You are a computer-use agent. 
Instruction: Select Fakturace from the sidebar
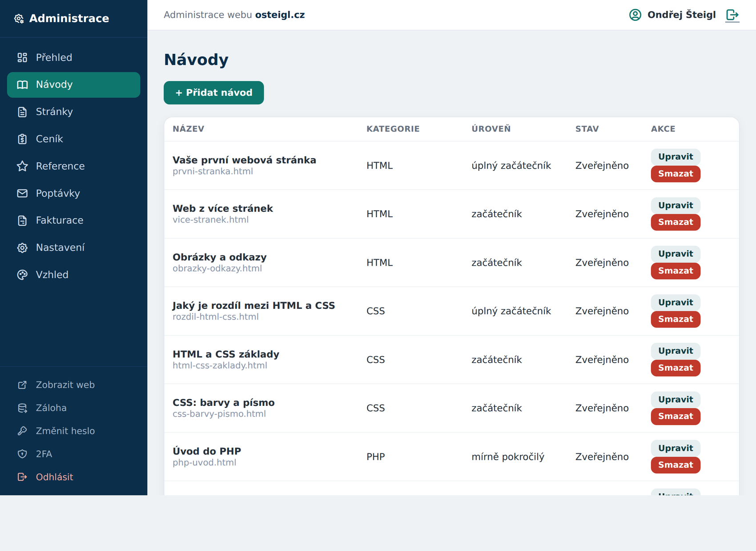point(74,220)
